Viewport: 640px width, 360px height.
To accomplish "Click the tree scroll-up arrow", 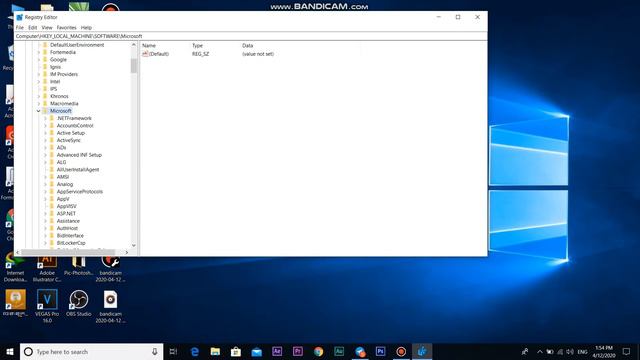I will (134, 45).
